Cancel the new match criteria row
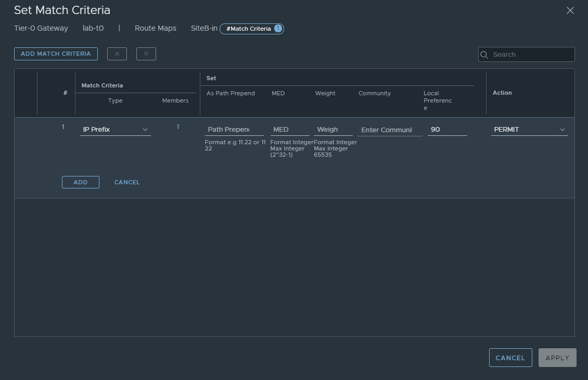The width and height of the screenshot is (588, 380). coord(127,182)
